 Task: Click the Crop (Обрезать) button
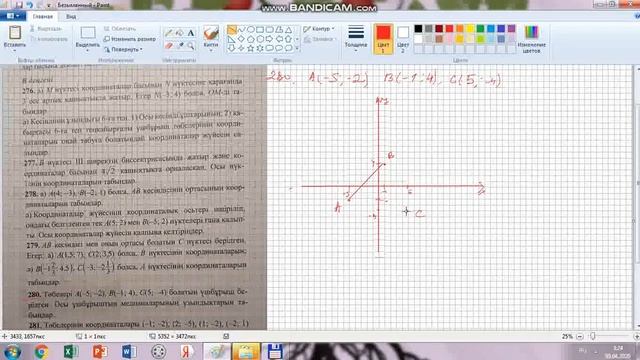120,29
